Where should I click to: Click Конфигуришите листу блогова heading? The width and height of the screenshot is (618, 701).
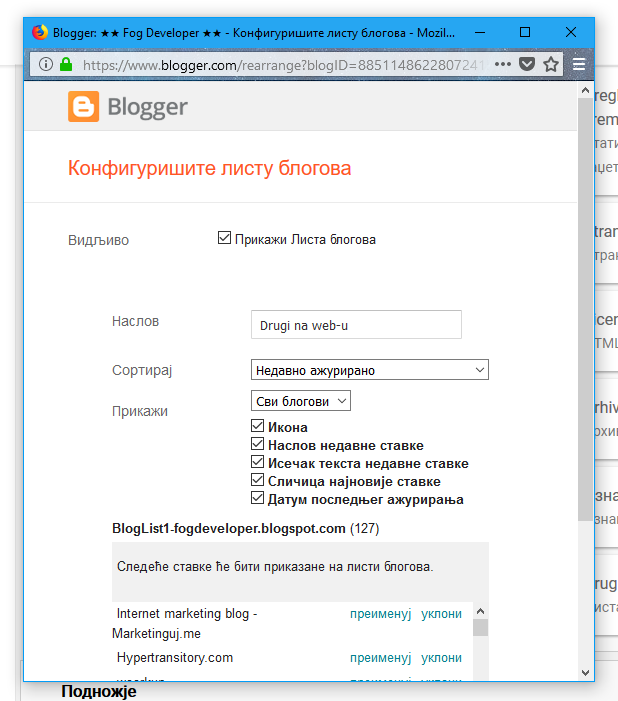click(x=209, y=169)
